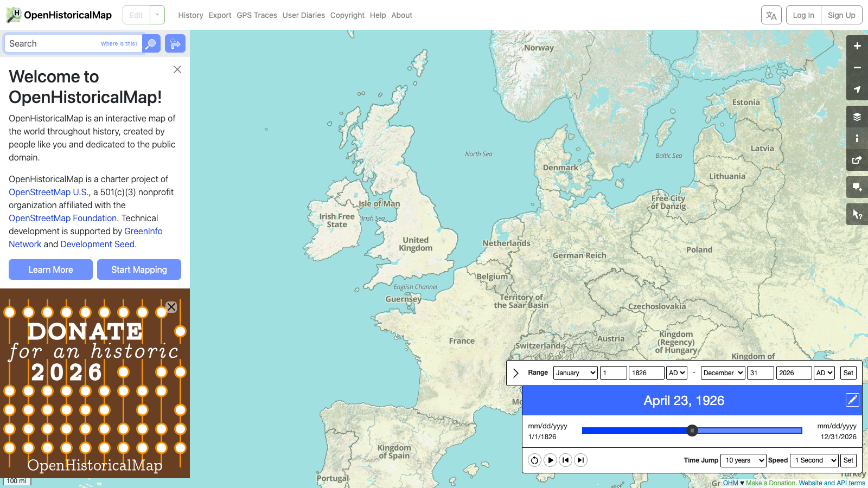Click the search magnifier icon
Image resolution: width=868 pixels, height=488 pixels.
coord(151,43)
